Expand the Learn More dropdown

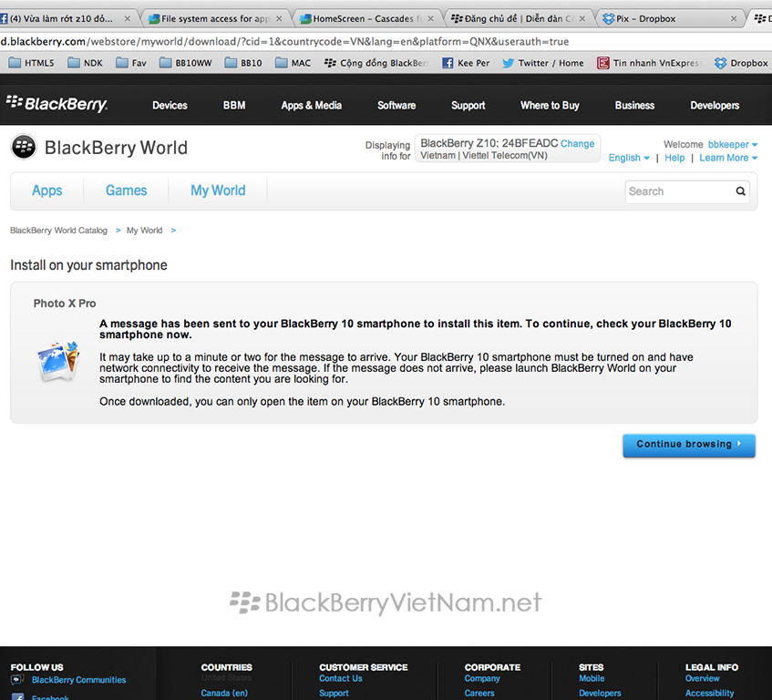pyautogui.click(x=728, y=158)
